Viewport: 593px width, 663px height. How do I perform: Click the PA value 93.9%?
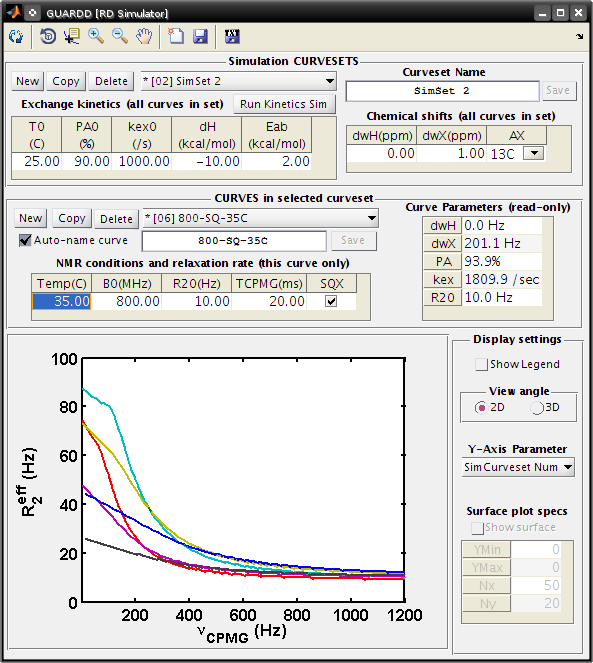tap(502, 261)
